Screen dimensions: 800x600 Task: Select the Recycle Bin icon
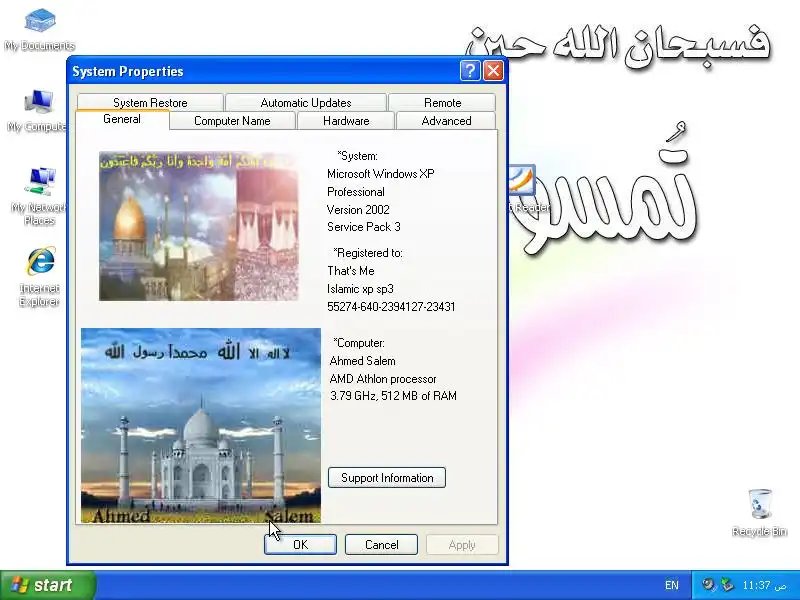[x=759, y=513]
